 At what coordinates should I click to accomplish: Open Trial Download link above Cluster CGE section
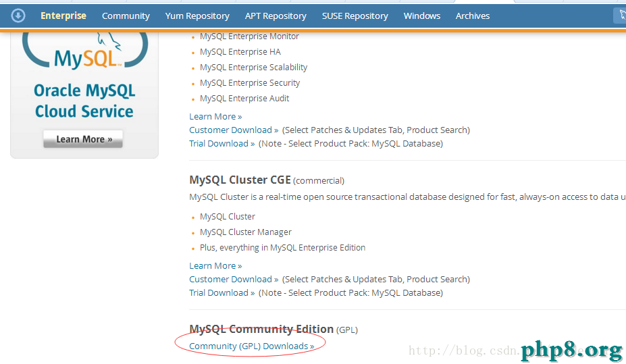pyautogui.click(x=222, y=144)
